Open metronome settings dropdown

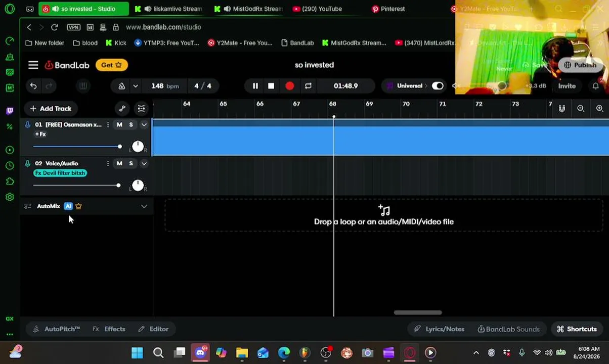click(x=135, y=86)
